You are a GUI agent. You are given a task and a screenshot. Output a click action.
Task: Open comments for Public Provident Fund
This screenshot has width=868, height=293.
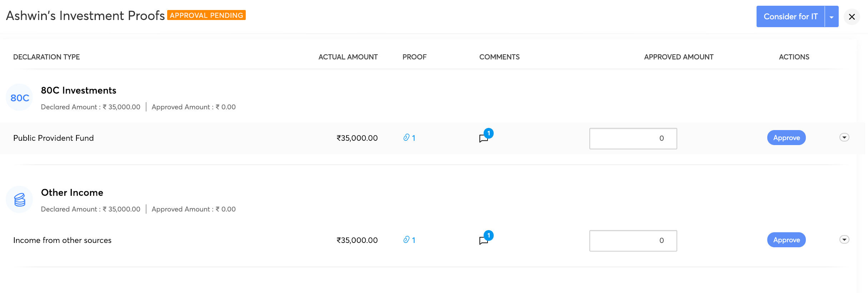(484, 138)
